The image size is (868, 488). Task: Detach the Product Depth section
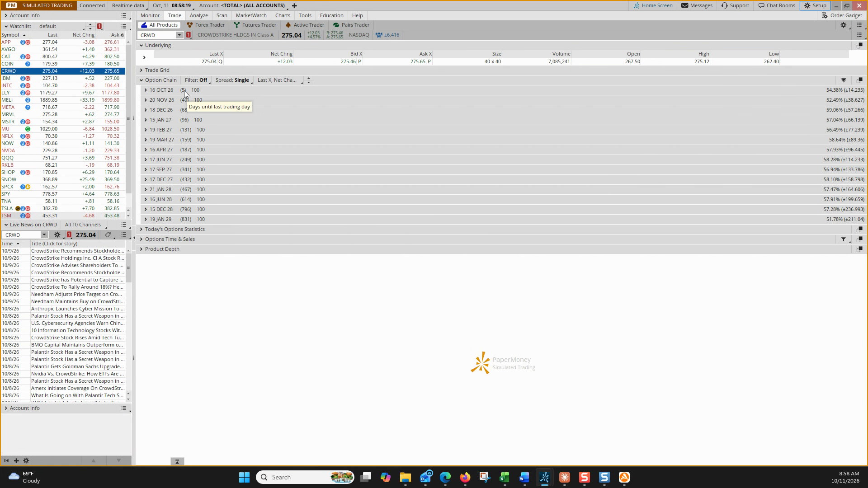click(859, 249)
